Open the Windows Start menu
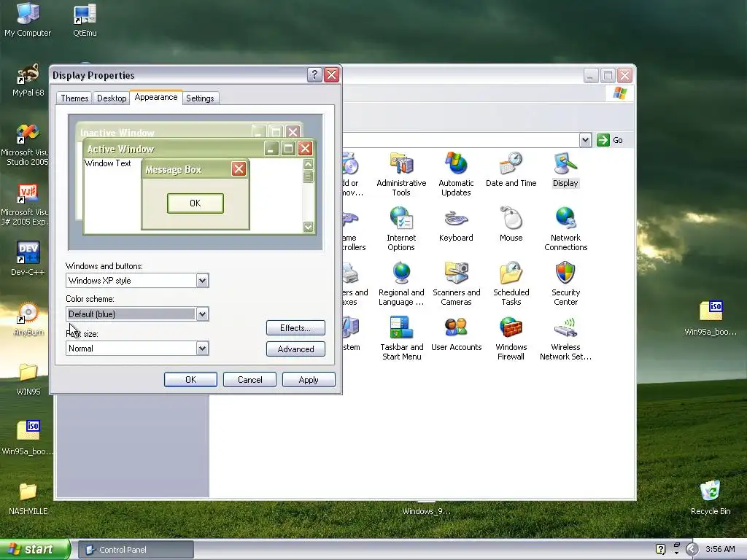The image size is (747, 560). pyautogui.click(x=35, y=550)
